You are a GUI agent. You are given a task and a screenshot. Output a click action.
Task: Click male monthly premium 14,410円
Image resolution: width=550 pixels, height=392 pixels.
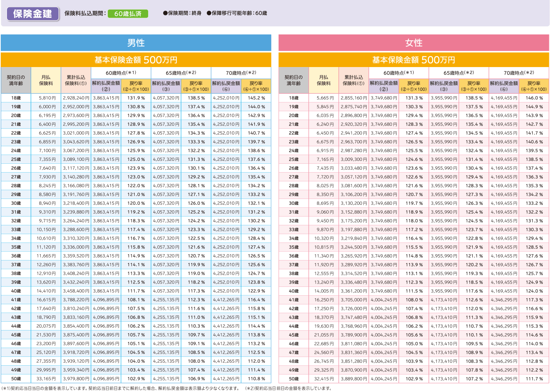click(x=46, y=291)
